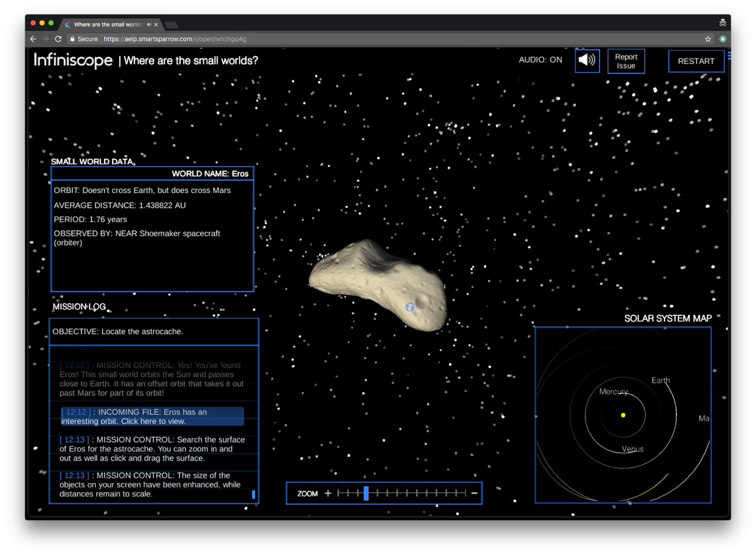The width and height of the screenshot is (756, 556).
Task: Click the PERIOD: 1.76 years line
Action: pos(90,220)
